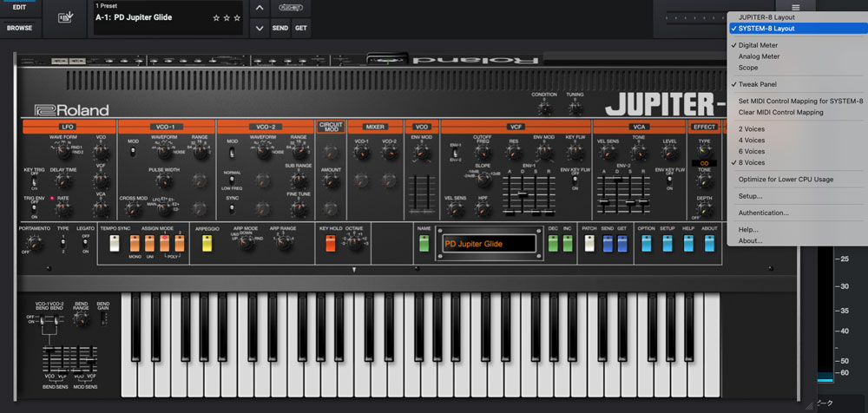Image resolution: width=868 pixels, height=413 pixels.
Task: Select Optimize for Lower CPU Usage
Action: tap(786, 180)
